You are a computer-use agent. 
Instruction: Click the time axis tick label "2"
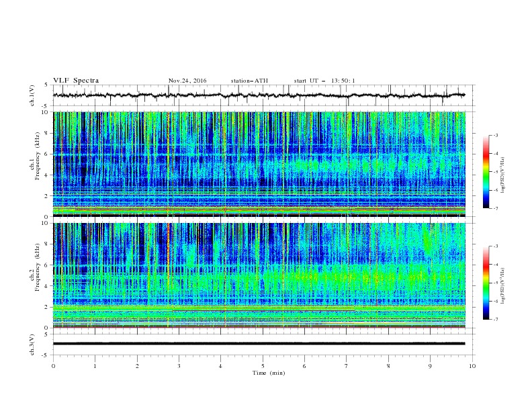coord(137,366)
